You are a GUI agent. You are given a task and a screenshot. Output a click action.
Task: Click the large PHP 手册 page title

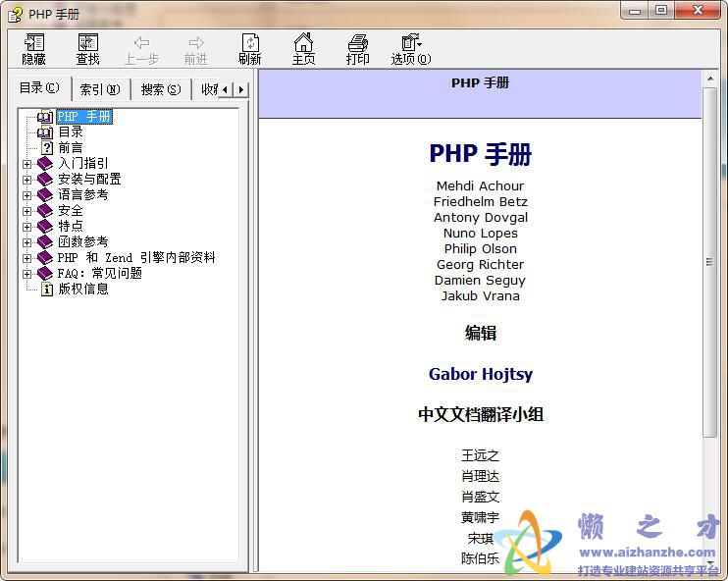pos(481,154)
